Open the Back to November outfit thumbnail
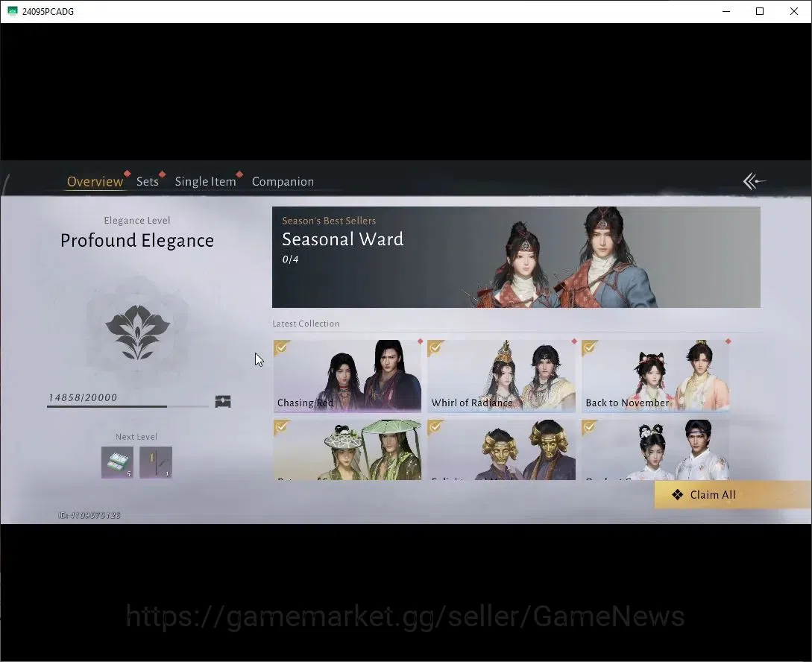This screenshot has height=662, width=812. tap(655, 376)
